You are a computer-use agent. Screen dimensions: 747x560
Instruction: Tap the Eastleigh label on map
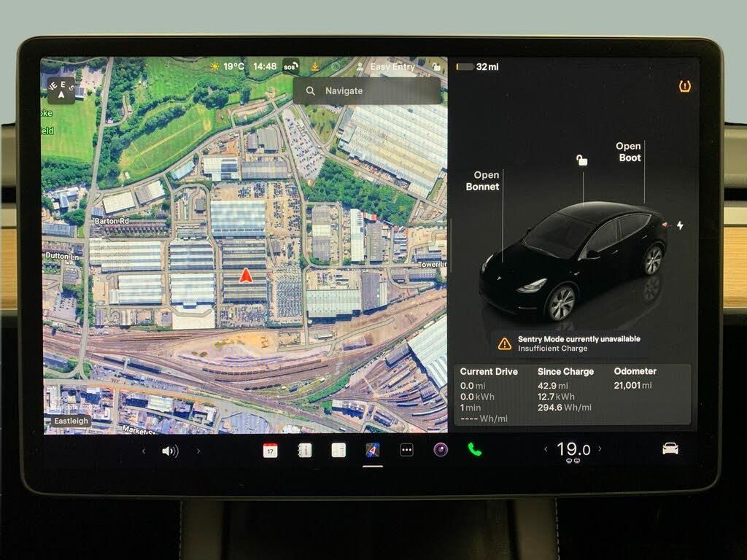click(71, 421)
